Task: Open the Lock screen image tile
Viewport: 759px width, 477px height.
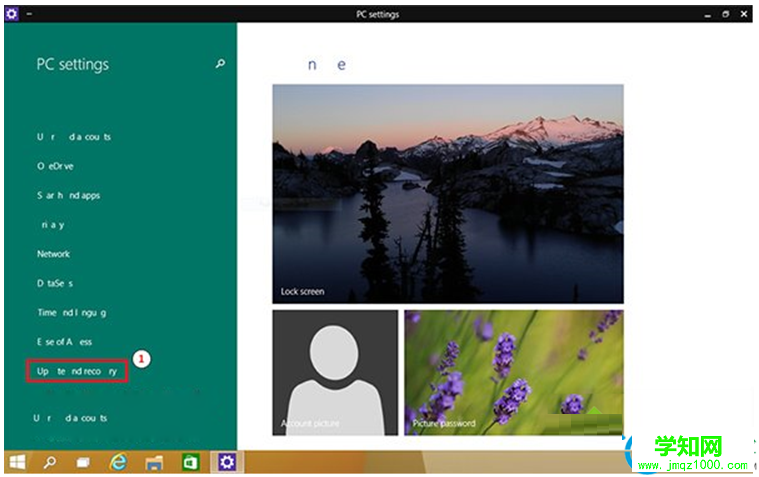Action: click(447, 193)
